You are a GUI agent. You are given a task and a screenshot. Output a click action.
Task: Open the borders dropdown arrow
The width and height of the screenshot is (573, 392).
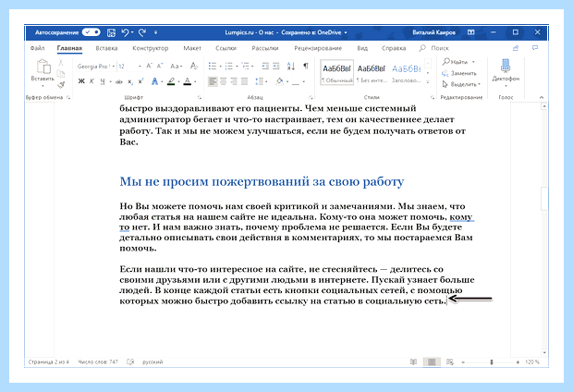click(x=304, y=81)
